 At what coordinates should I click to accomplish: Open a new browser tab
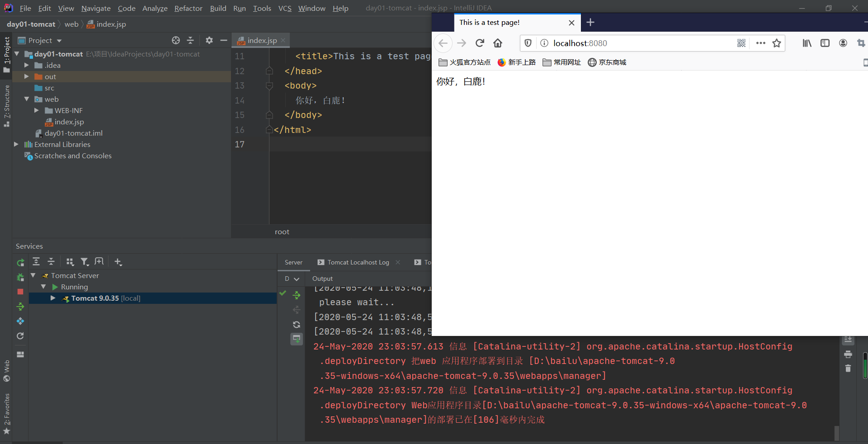(590, 22)
